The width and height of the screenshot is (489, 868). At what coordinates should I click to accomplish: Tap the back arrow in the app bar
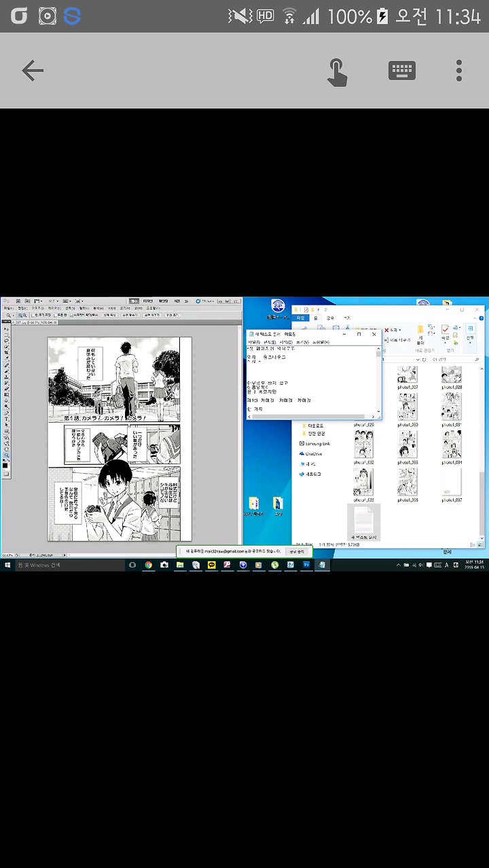(32, 71)
